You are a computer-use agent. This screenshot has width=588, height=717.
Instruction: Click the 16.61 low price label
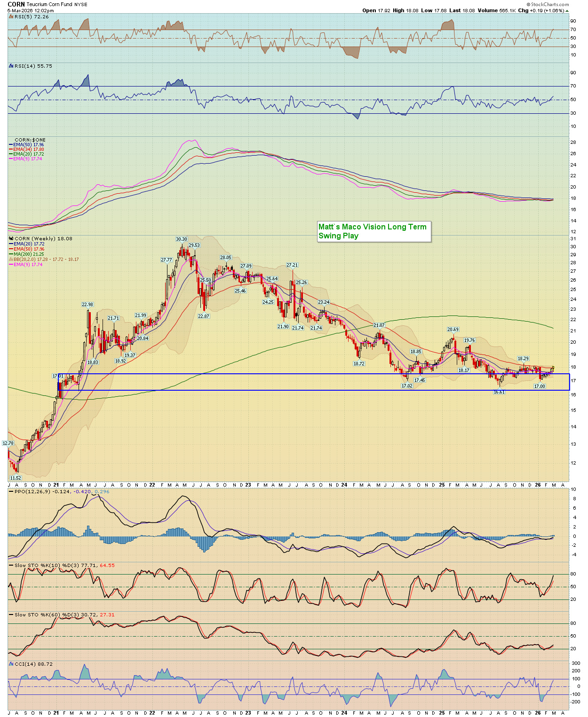[x=499, y=392]
